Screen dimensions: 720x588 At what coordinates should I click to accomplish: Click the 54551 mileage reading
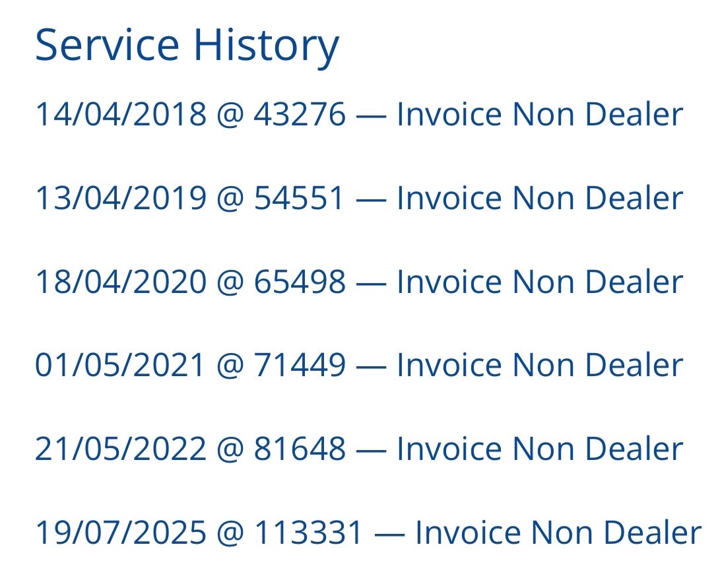(x=300, y=198)
